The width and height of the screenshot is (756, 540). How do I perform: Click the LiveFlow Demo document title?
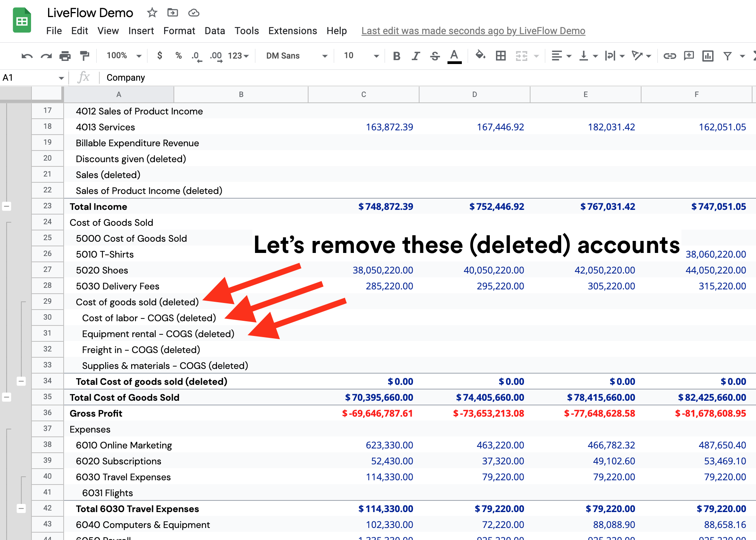tap(90, 13)
